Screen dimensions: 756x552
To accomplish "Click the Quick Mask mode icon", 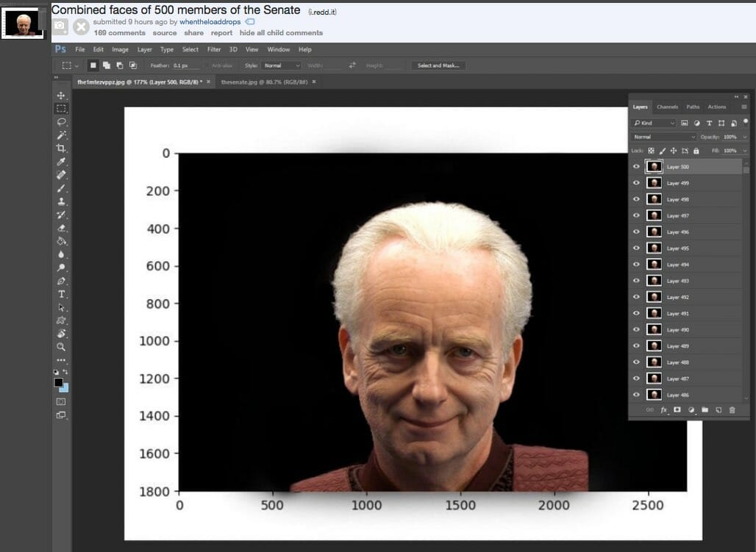I will (61, 401).
